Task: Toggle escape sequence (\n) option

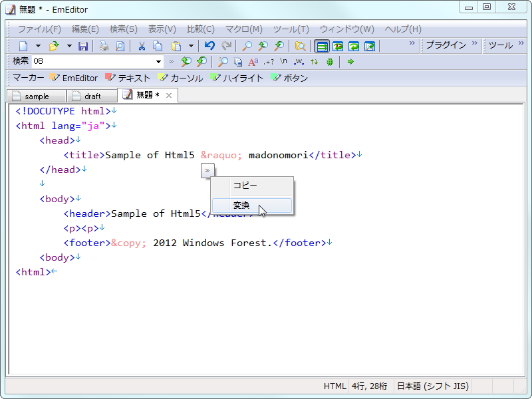Action: pyautogui.click(x=283, y=61)
